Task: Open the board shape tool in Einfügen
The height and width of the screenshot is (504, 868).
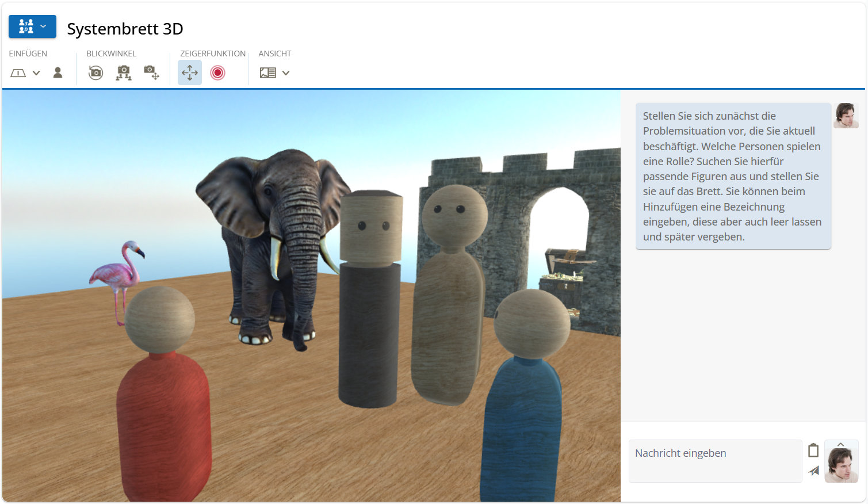Action: click(19, 72)
